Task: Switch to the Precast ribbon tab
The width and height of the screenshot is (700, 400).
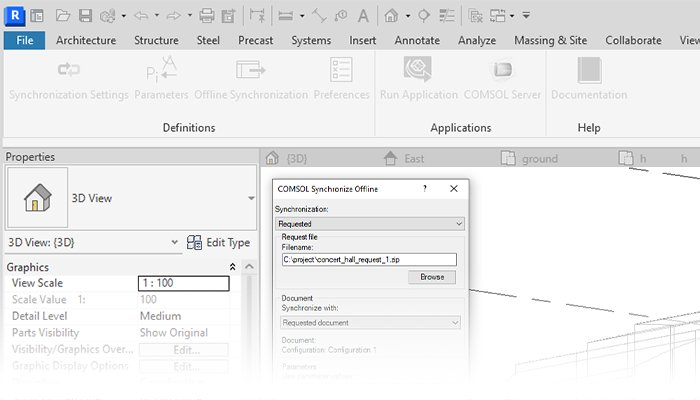Action: click(255, 40)
